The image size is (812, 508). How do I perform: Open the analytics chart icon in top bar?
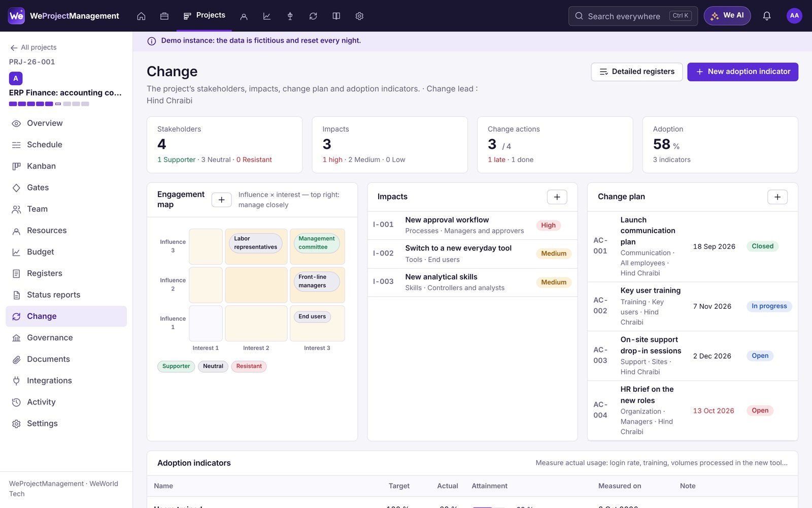267,16
